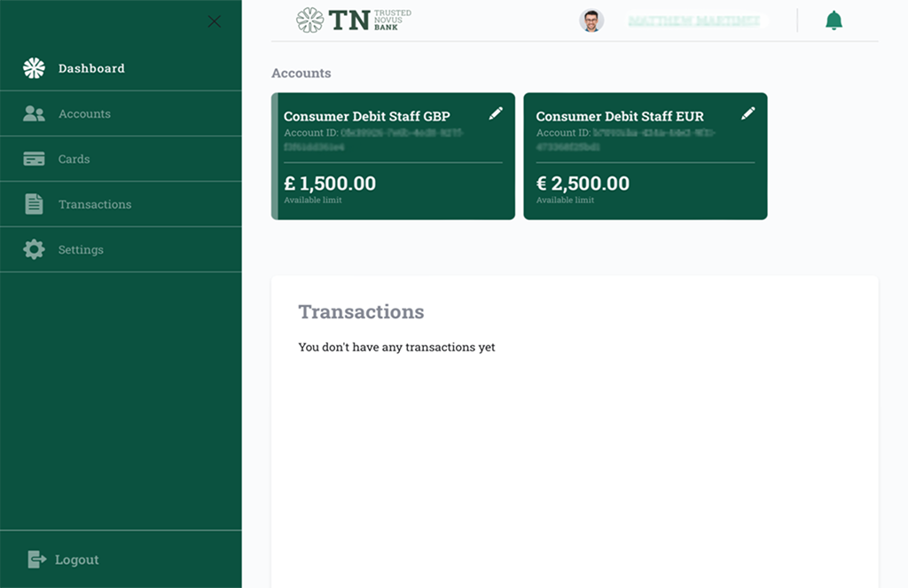
Task: Open the user profile avatar
Action: (x=591, y=20)
